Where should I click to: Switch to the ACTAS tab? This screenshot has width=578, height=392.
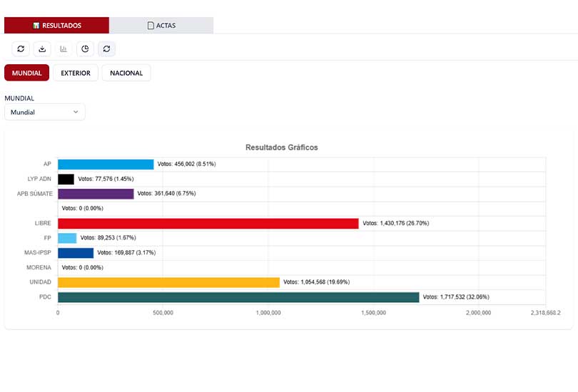(161, 26)
